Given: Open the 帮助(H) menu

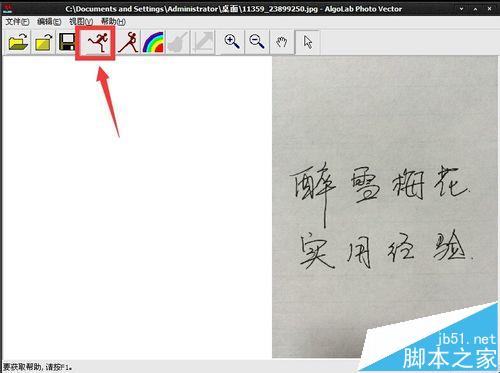Looking at the screenshot, I should tap(113, 22).
